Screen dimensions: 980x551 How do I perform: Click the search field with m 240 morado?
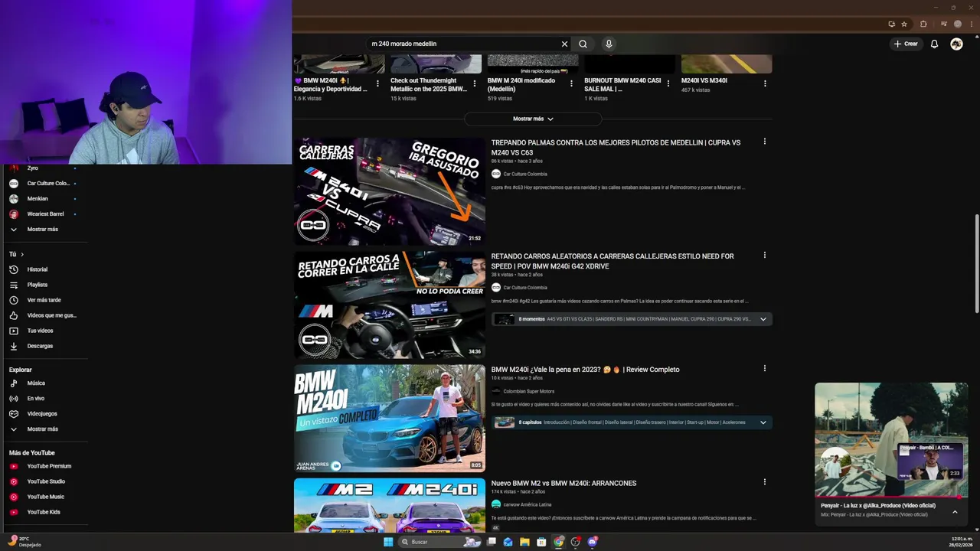click(x=462, y=44)
